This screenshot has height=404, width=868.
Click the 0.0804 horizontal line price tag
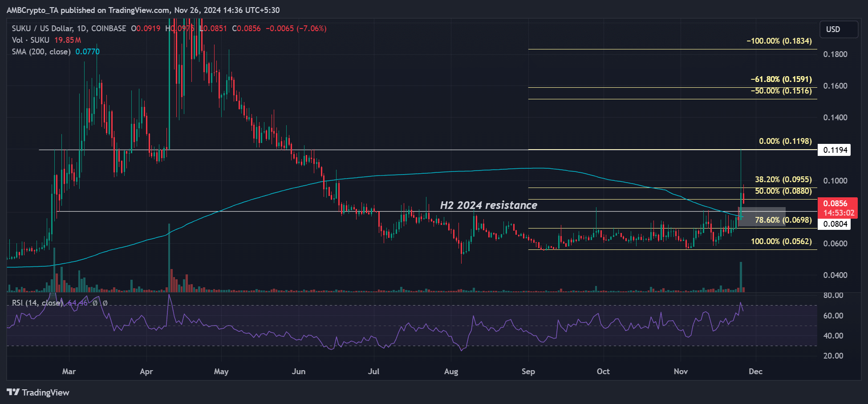click(x=834, y=224)
